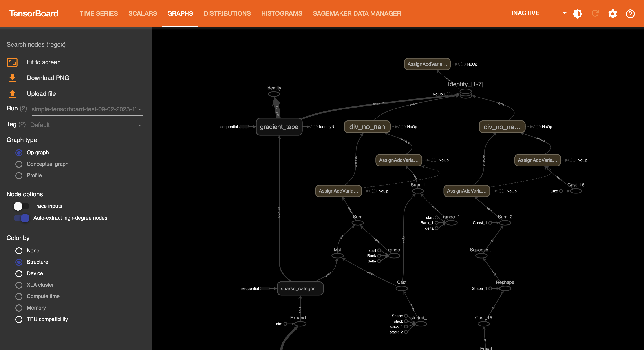644x350 pixels.
Task: Click the TensorBoard help icon
Action: click(x=631, y=13)
